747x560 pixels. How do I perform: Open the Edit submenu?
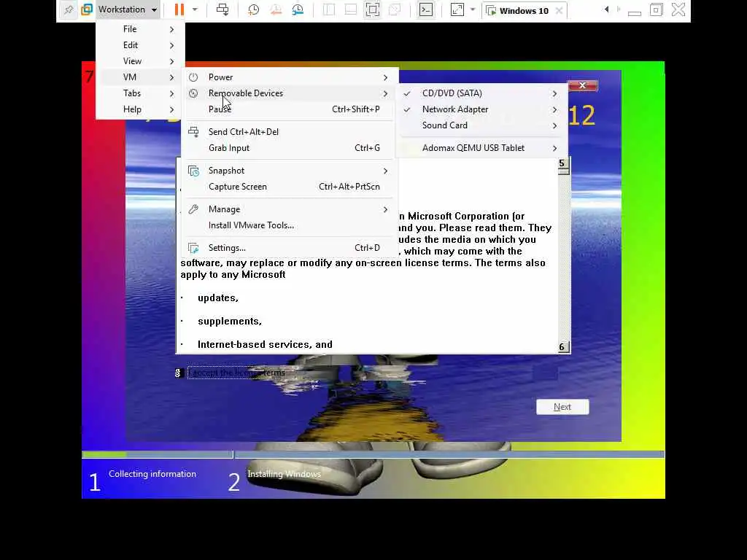point(140,45)
